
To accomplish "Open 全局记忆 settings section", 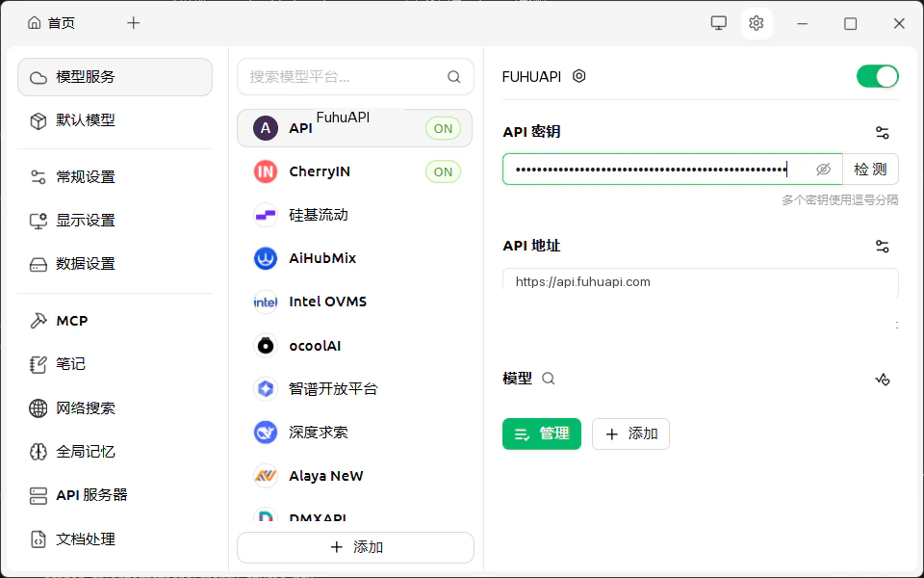I will (x=115, y=452).
